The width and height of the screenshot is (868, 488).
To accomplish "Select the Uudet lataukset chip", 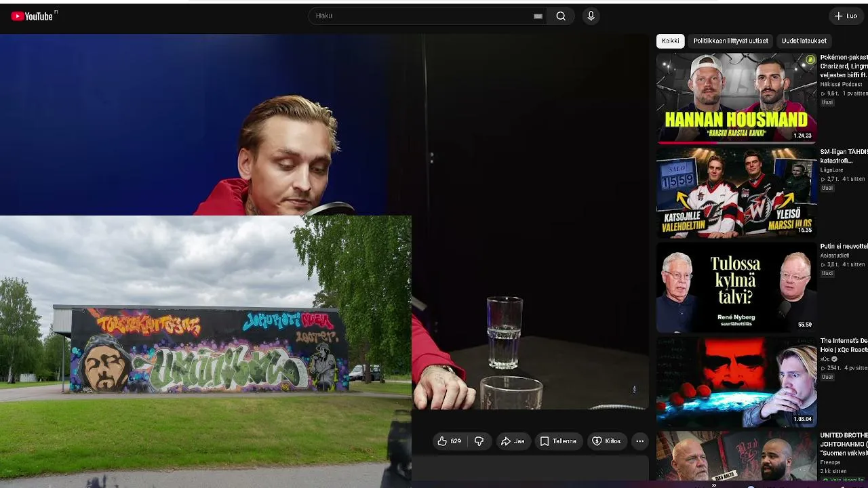I will [x=804, y=41].
